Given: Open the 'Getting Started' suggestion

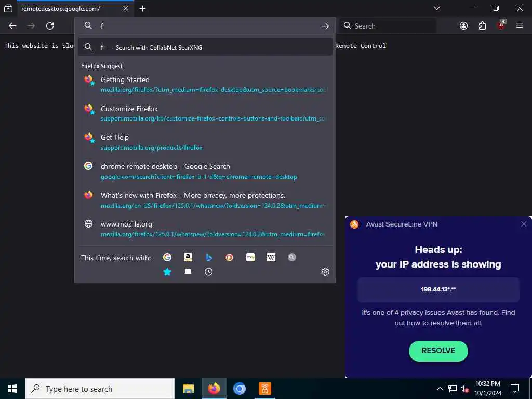Looking at the screenshot, I should click(x=205, y=85).
